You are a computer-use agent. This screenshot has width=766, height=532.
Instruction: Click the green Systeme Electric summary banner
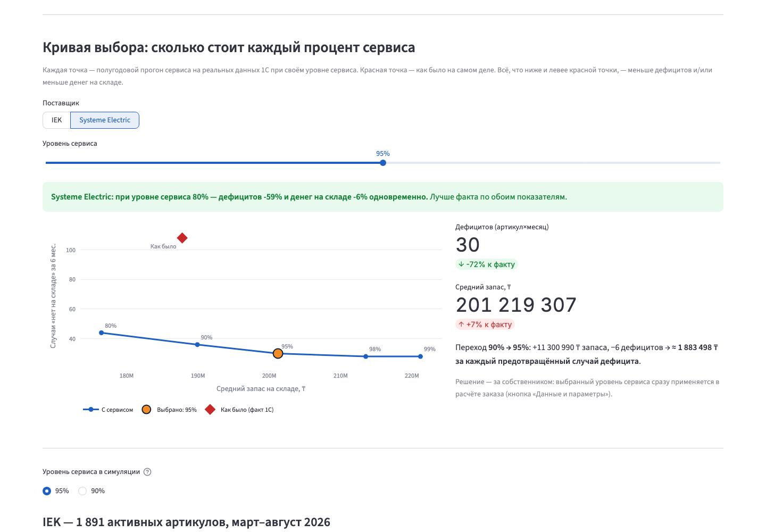tap(383, 197)
